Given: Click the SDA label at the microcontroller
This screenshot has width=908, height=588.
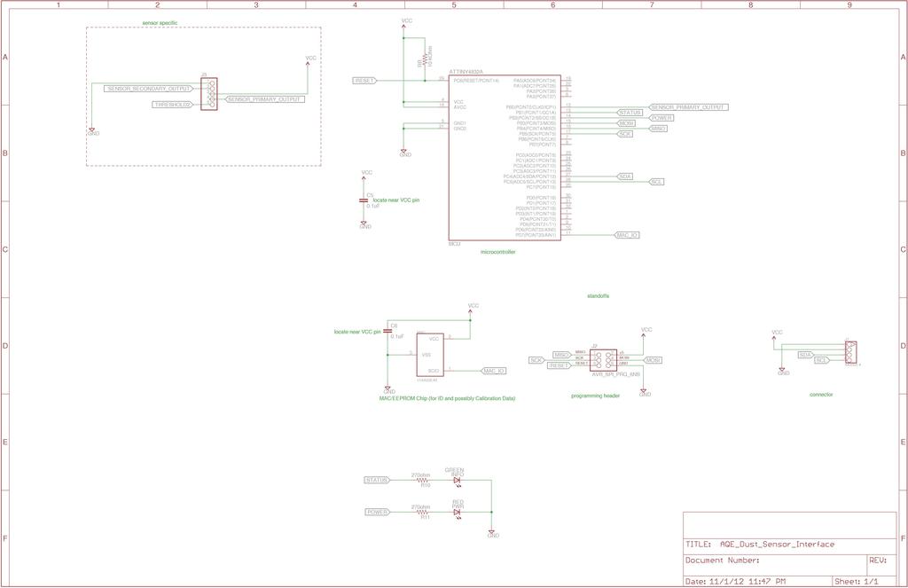Looking at the screenshot, I should [624, 176].
